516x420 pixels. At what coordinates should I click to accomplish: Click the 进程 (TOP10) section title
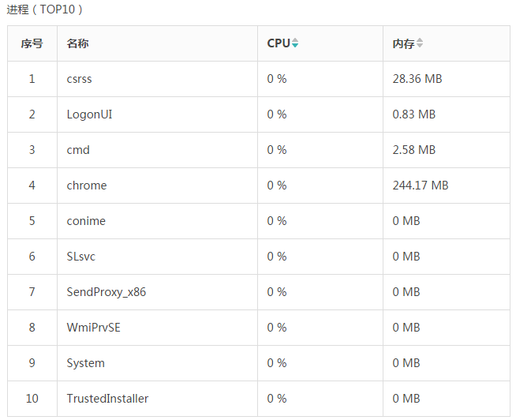45,10
